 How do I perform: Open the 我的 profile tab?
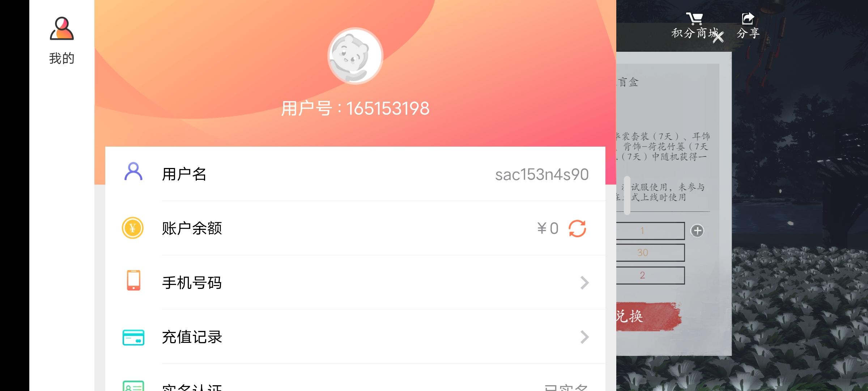pyautogui.click(x=62, y=41)
